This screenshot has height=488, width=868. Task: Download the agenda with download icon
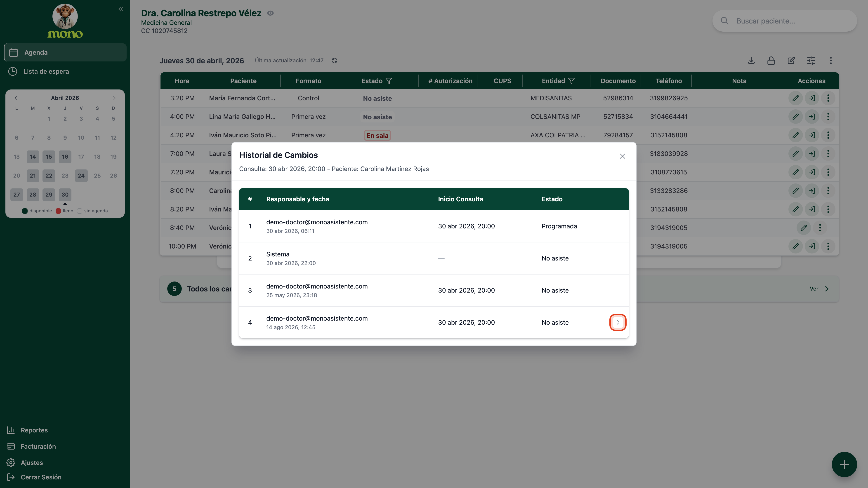pyautogui.click(x=751, y=61)
